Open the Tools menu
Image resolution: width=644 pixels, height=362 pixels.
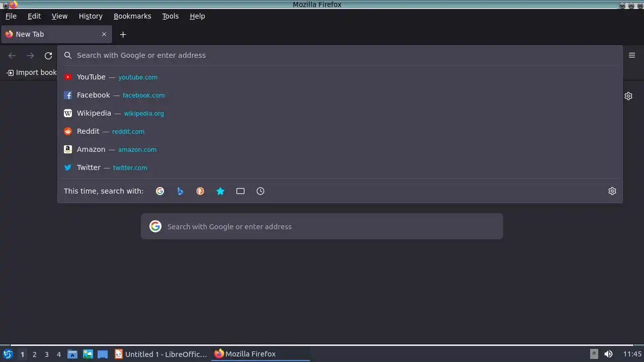(x=171, y=16)
